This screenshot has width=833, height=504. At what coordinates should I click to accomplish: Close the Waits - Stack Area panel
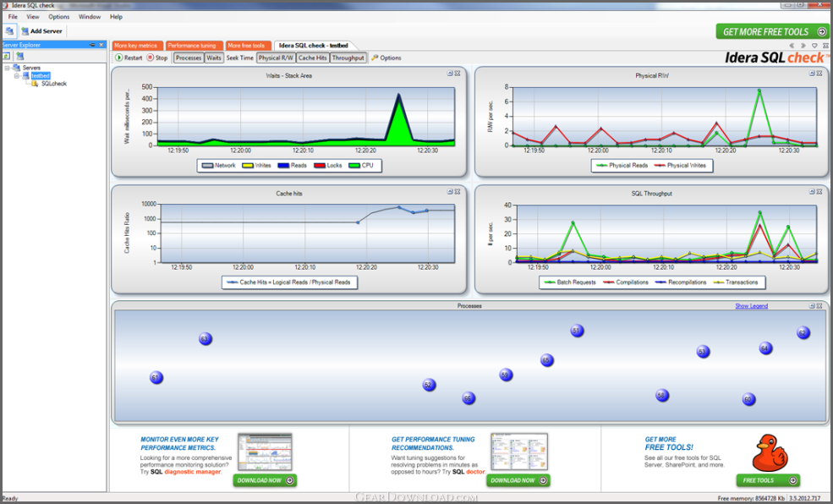(458, 74)
